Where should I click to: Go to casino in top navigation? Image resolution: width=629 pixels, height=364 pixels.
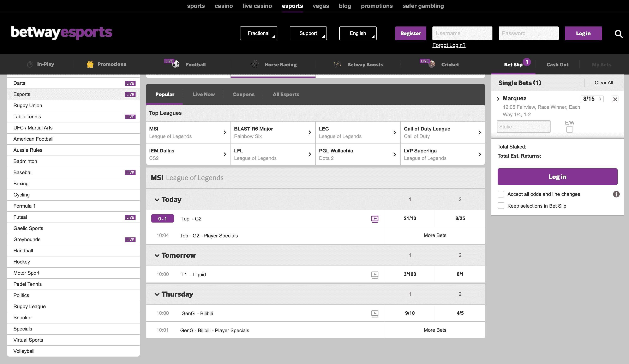click(x=224, y=6)
